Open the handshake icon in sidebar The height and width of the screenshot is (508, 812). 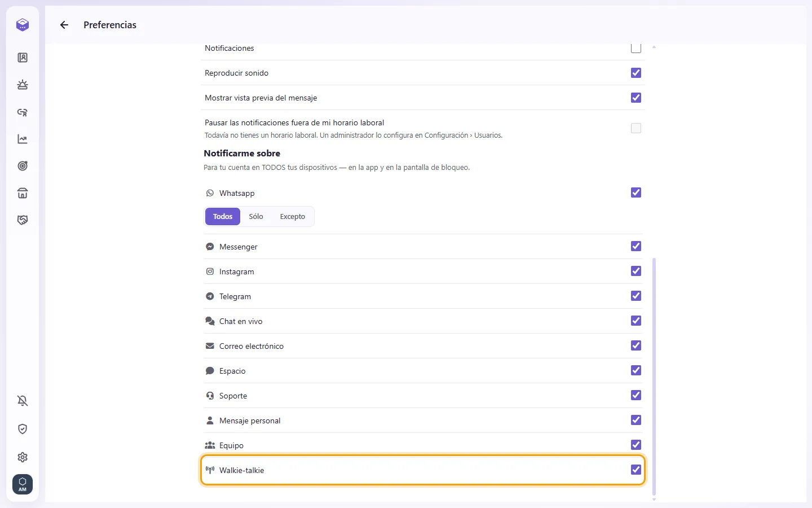(23, 220)
